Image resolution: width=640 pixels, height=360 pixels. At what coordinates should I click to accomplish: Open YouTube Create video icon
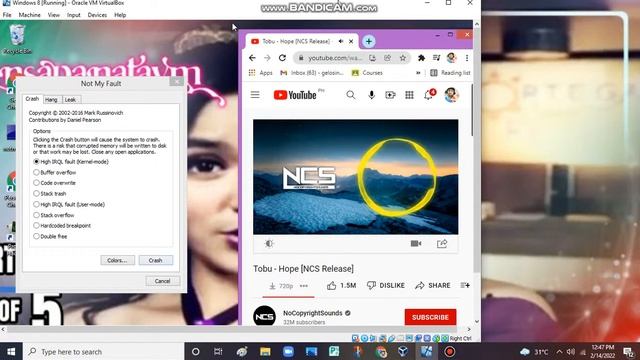391,95
